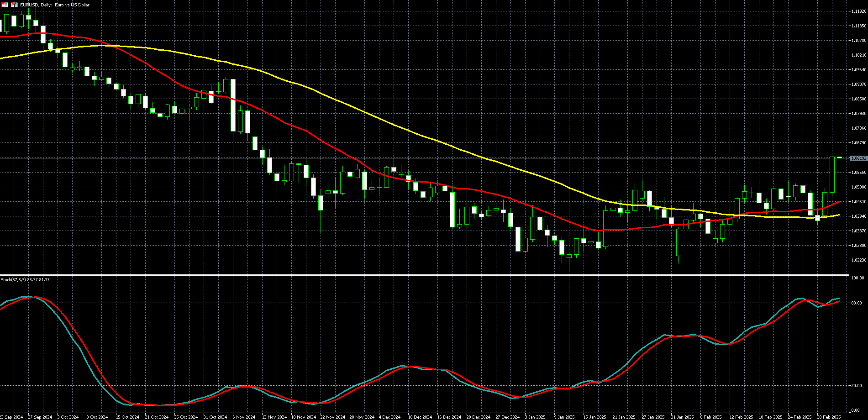The height and width of the screenshot is (420, 868).
Task: Click the '18 Feb 2025' date label
Action: click(x=770, y=417)
